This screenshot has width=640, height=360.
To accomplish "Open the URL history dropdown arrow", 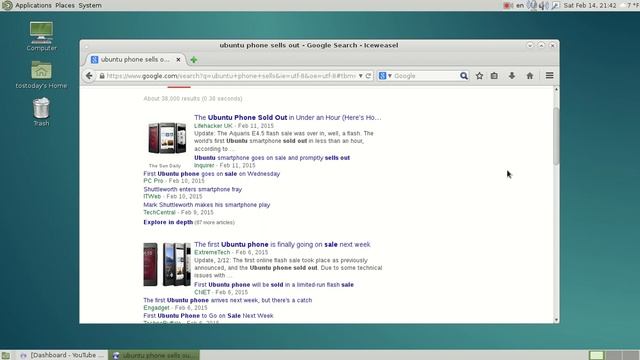I will (x=360, y=76).
